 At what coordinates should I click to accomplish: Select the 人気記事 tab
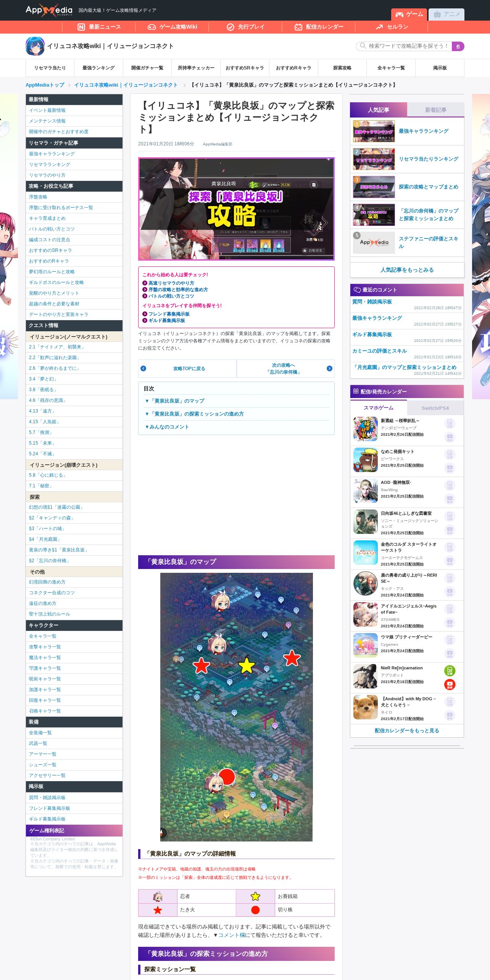click(379, 110)
